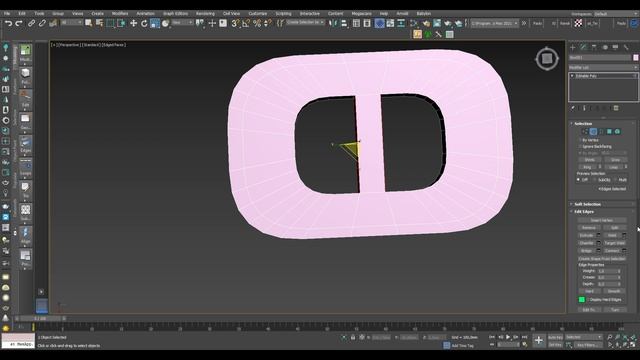Click the Bridge button
640x360 pixels.
[587, 251]
